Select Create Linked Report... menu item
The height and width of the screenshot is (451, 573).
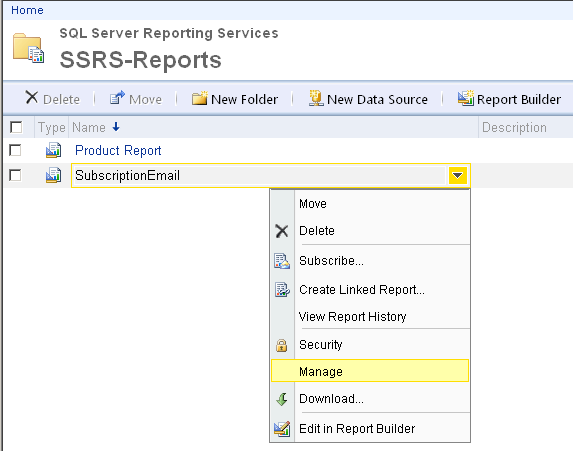pyautogui.click(x=370, y=289)
